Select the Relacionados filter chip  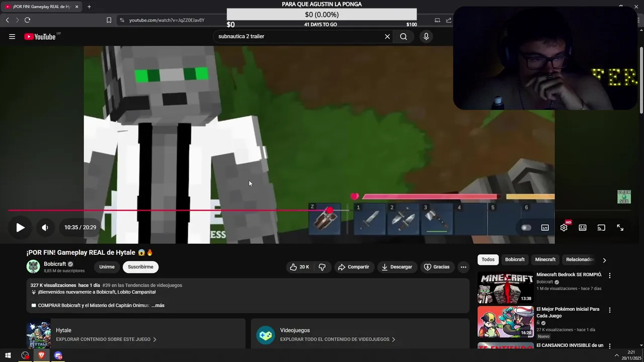point(580,259)
